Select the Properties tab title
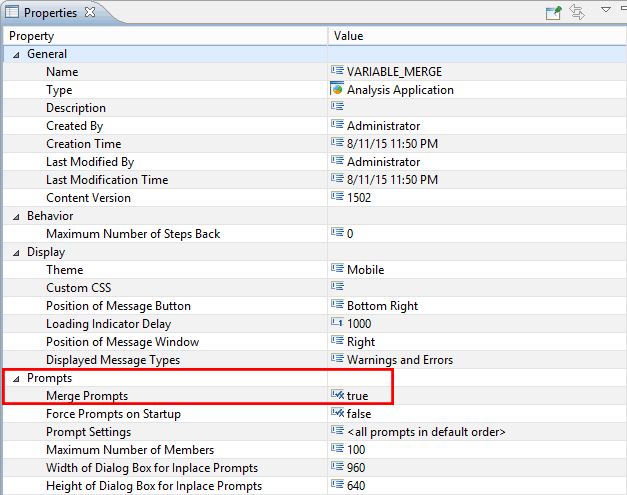The height and width of the screenshot is (495, 627). point(50,12)
